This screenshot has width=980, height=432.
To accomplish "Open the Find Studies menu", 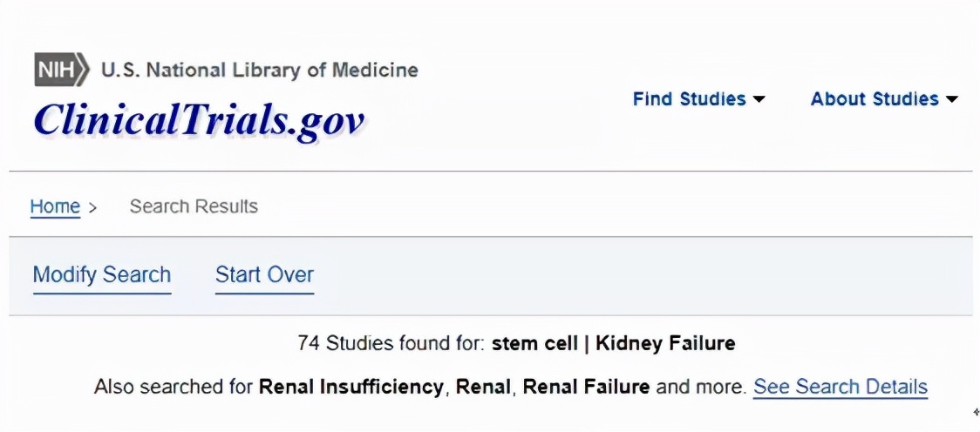I will (689, 99).
